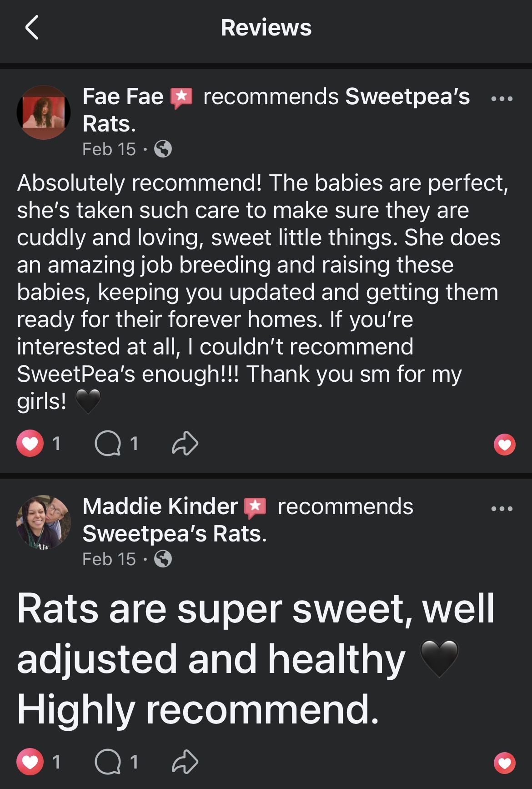Click the recommendation star badge beside Fae Fae
The width and height of the screenshot is (532, 789).
(181, 97)
